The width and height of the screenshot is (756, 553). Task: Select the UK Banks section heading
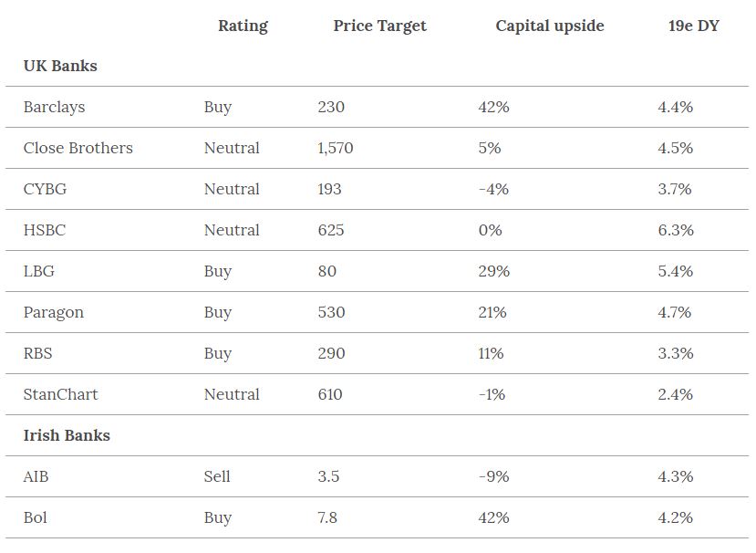[x=60, y=66]
